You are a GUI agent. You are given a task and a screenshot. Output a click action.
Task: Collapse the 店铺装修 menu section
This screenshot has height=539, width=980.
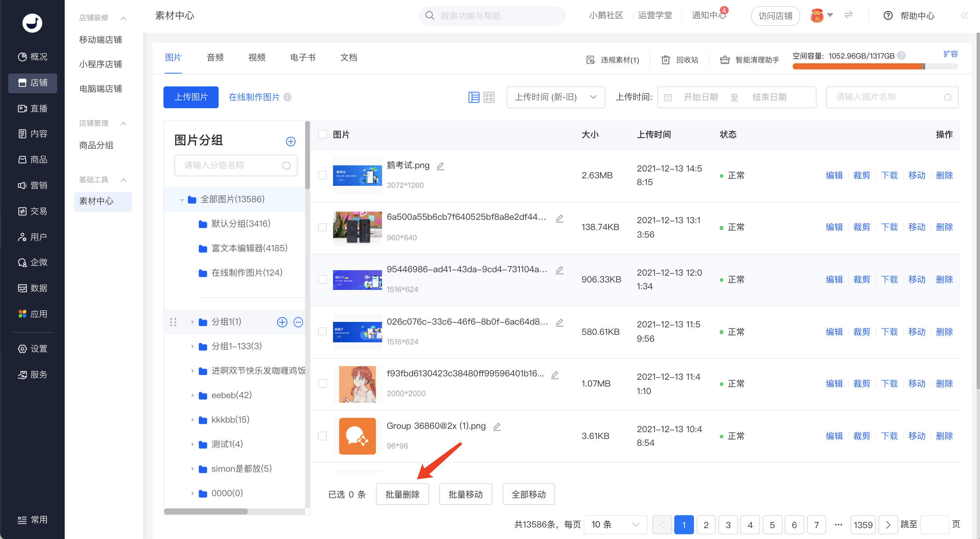123,18
